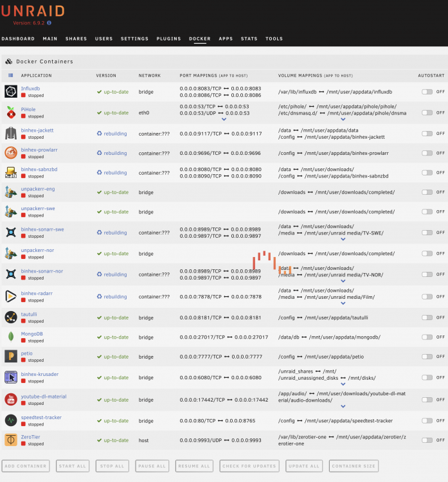Click the binhex-sabnzbd icon
This screenshot has width=448, height=482.
click(11, 172)
